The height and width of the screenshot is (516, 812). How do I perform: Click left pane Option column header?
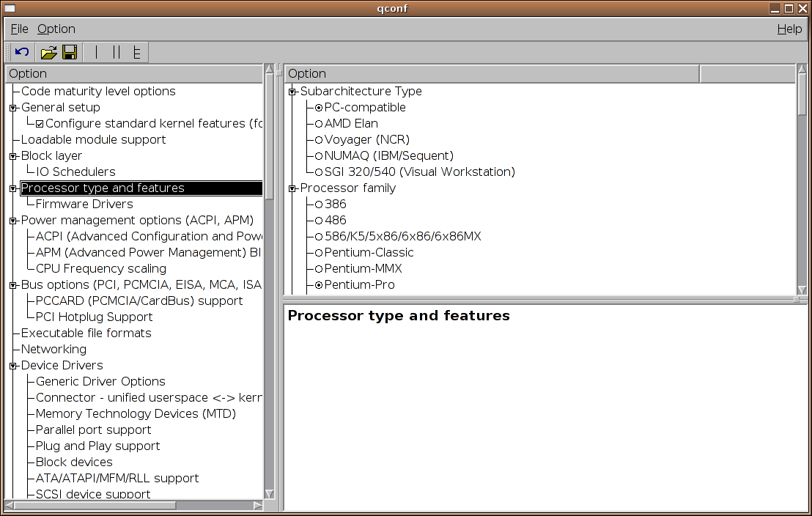[134, 73]
